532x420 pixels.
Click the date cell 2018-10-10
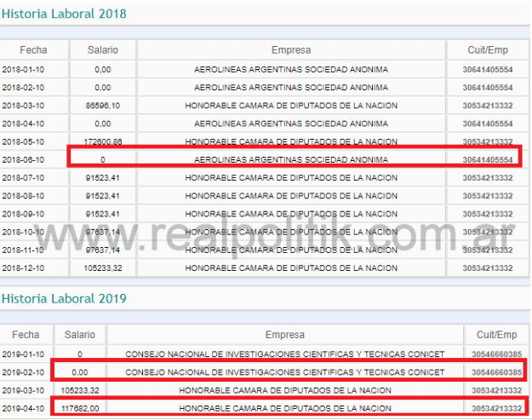tap(23, 232)
